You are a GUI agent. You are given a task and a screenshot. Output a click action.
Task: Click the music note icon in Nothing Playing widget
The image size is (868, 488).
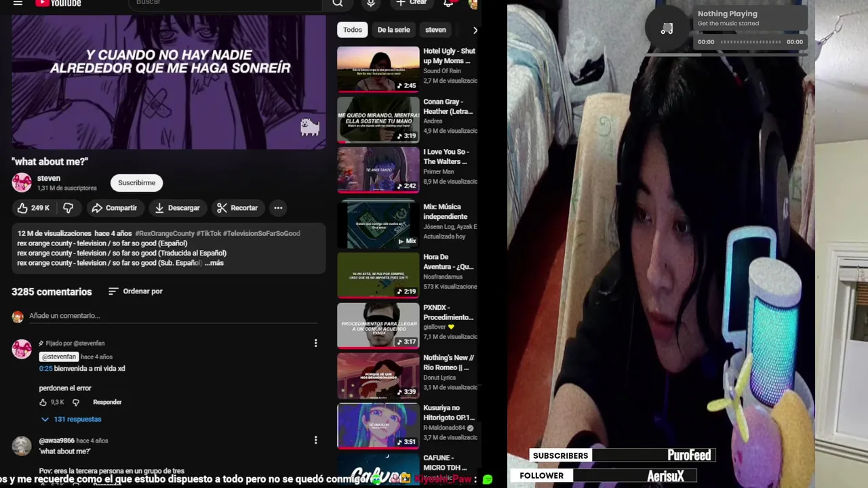(667, 28)
